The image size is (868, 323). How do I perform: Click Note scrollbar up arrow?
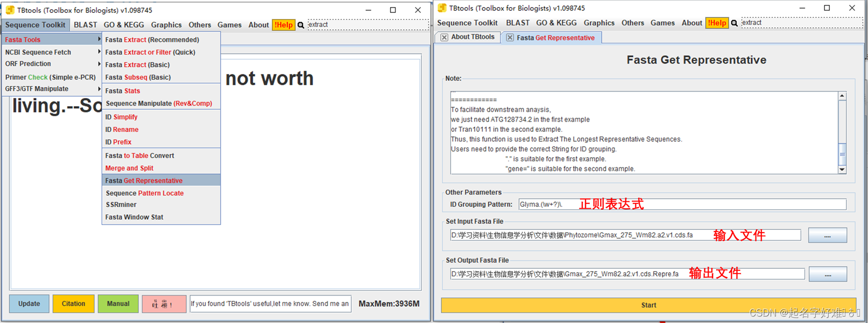point(842,96)
